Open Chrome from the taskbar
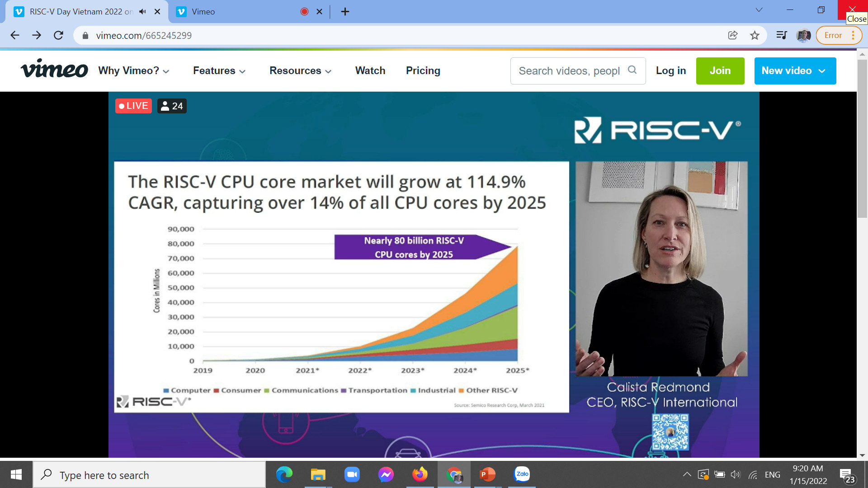This screenshot has height=488, width=868. [454, 474]
